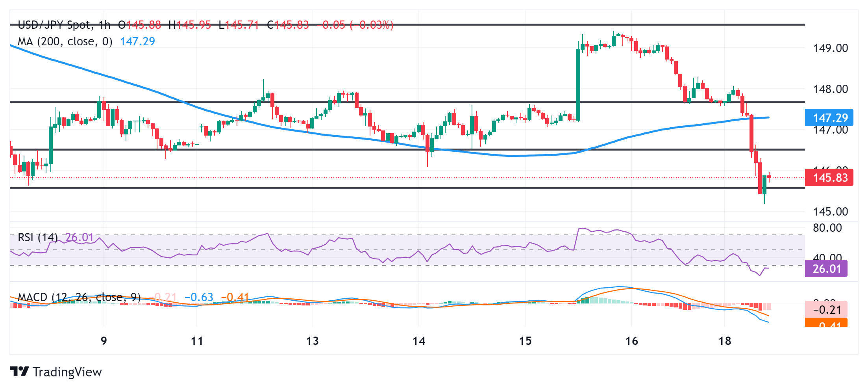The height and width of the screenshot is (389, 868).
Task: Click the red 145.83 current price tag
Action: pos(829,177)
